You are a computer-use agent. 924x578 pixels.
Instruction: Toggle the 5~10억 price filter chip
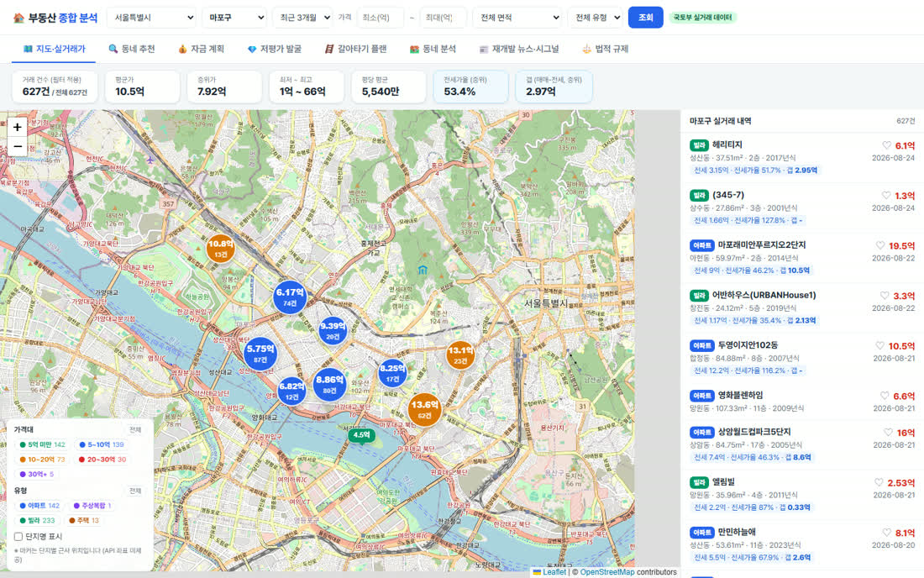click(x=102, y=445)
